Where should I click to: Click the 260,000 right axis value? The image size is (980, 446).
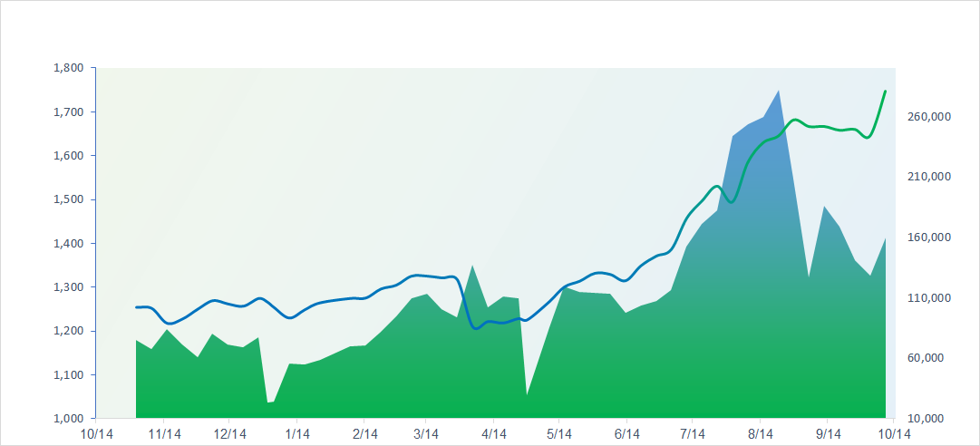(x=927, y=116)
